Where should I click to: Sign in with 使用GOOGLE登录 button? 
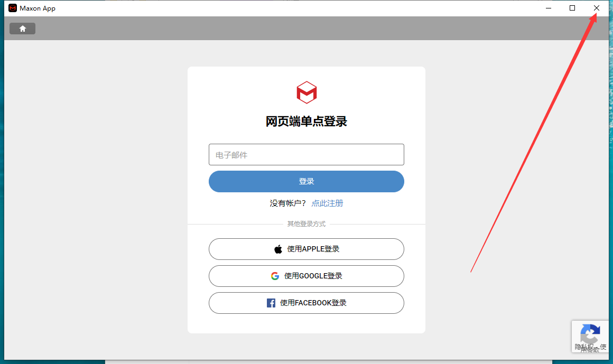306,276
